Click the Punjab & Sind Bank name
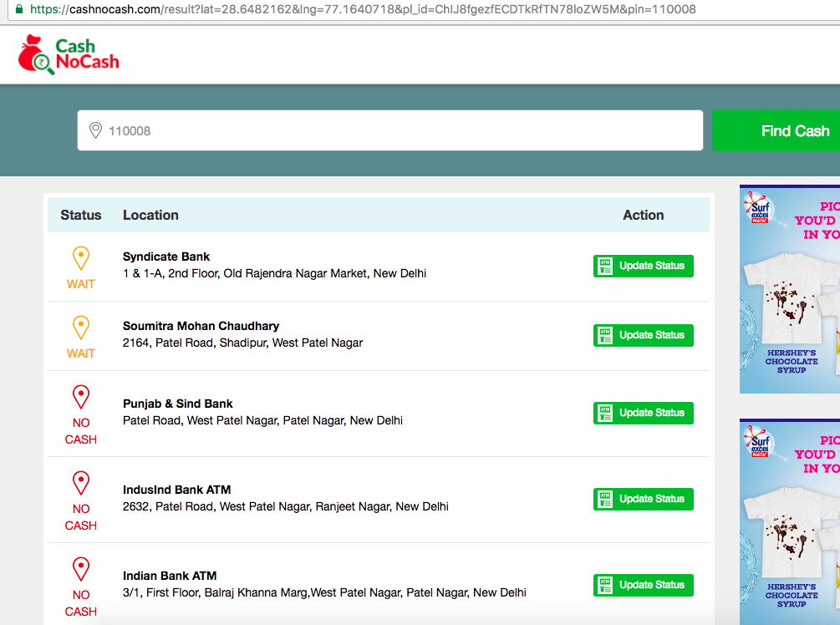 (178, 404)
